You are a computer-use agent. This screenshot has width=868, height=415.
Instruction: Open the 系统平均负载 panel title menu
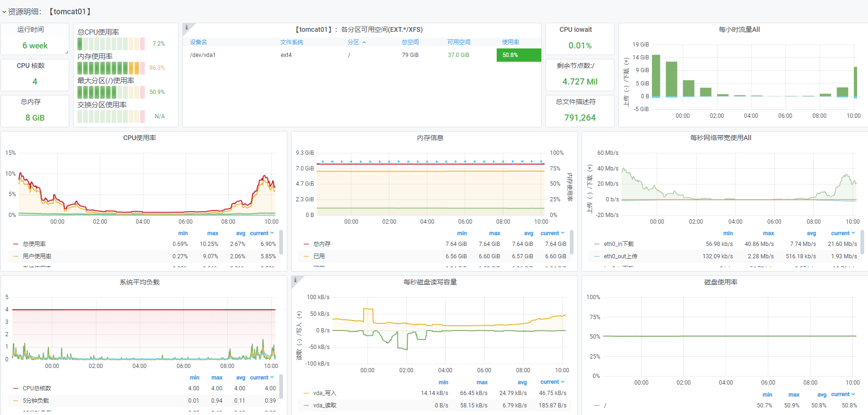[x=140, y=282]
